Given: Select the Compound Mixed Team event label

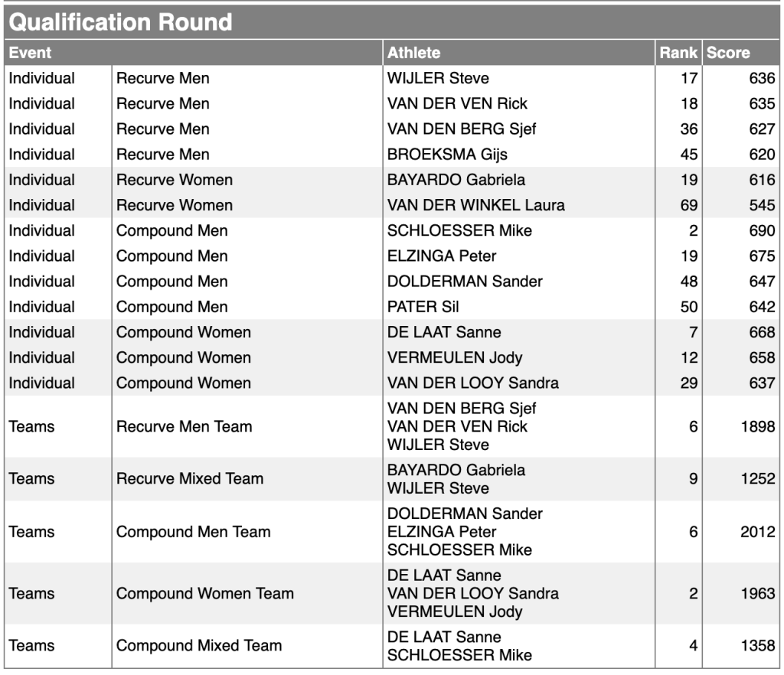Looking at the screenshot, I should tap(199, 645).
